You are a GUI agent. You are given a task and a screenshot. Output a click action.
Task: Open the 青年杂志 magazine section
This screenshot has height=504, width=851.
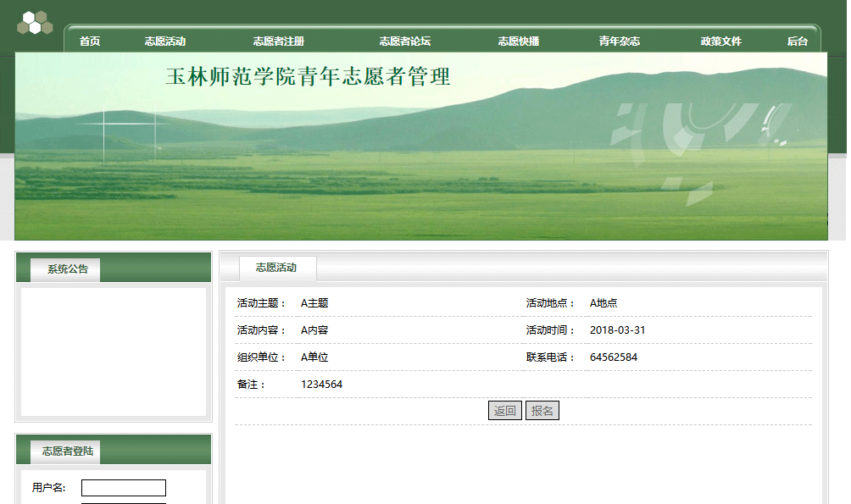[x=620, y=42]
